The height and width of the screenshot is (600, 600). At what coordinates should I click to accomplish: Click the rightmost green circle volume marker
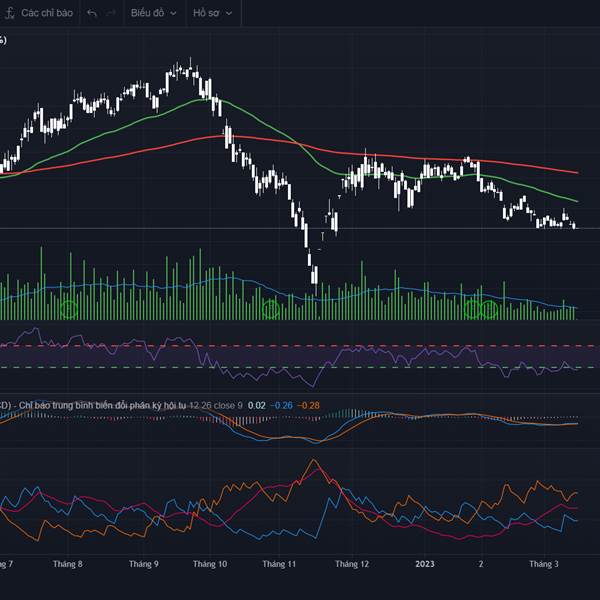pos(489,309)
